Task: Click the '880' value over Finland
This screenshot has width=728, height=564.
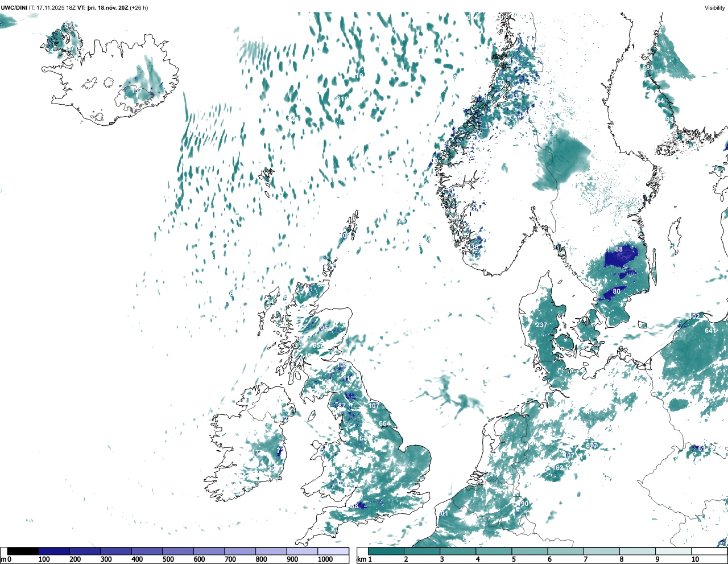Action: tap(648, 67)
